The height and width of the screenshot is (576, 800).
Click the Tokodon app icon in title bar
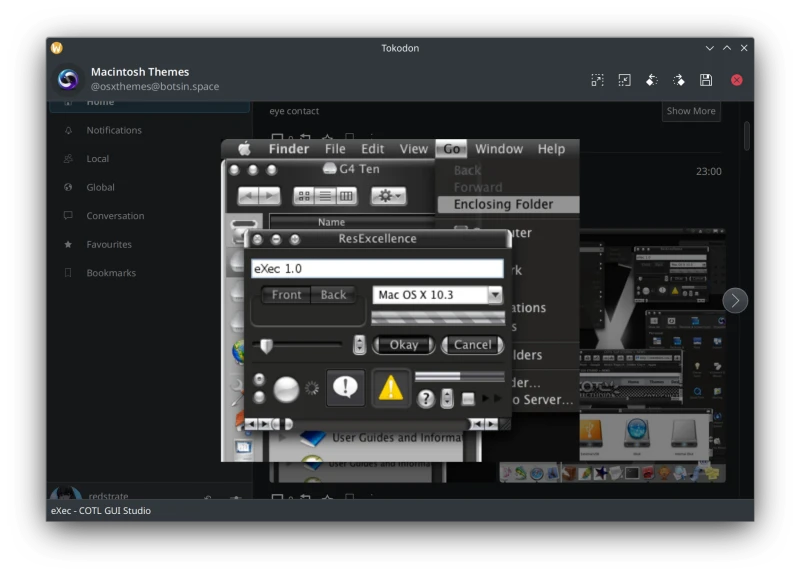coord(57,48)
